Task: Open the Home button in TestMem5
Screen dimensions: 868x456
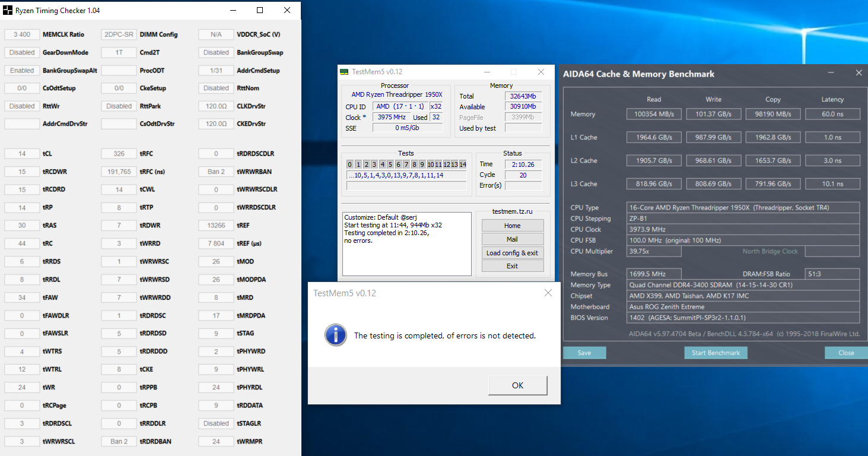Action: click(512, 226)
